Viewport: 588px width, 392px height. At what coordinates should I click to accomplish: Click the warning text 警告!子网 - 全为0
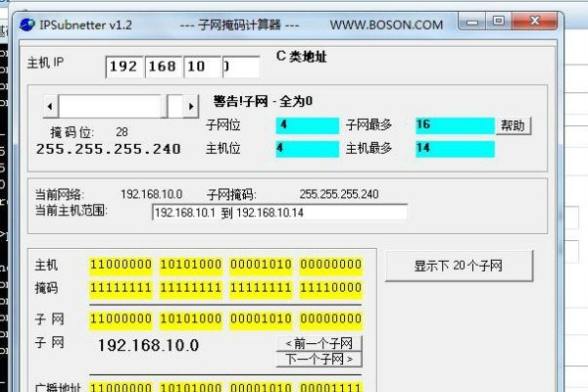263,101
